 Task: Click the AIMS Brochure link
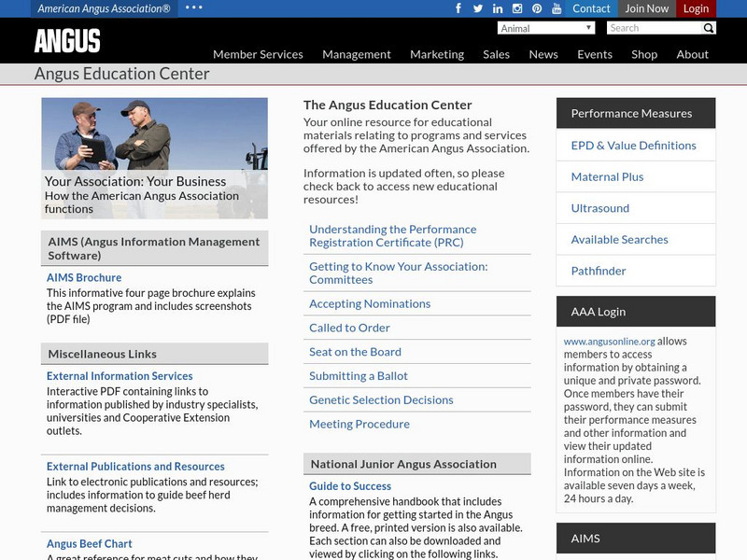point(83,277)
